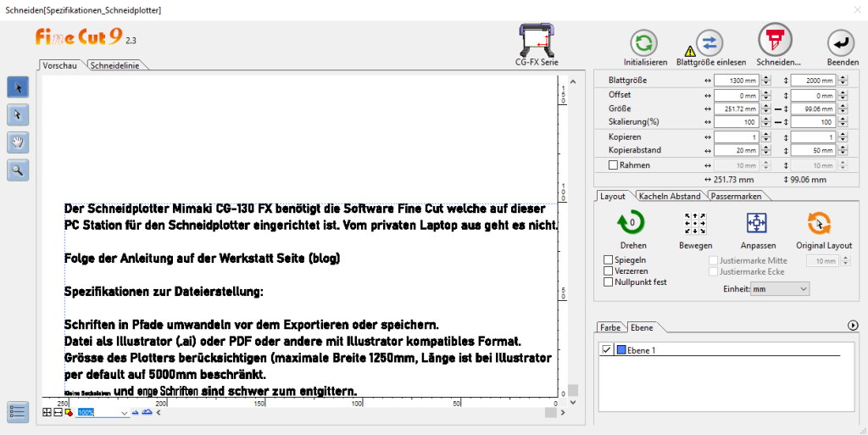Click the Beenden return icon
The image size is (868, 435).
pyautogui.click(x=841, y=42)
